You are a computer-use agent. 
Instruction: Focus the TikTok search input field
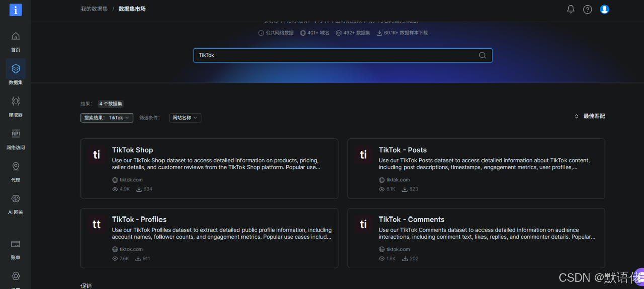(343, 55)
